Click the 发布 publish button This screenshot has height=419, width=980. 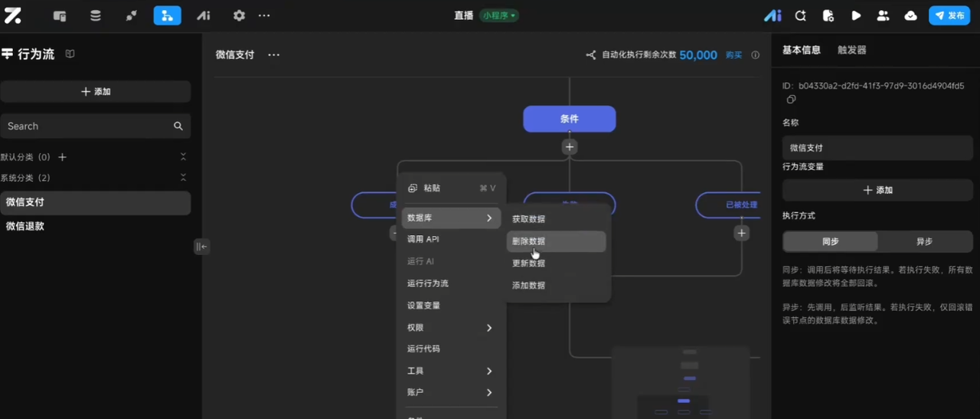pos(949,15)
